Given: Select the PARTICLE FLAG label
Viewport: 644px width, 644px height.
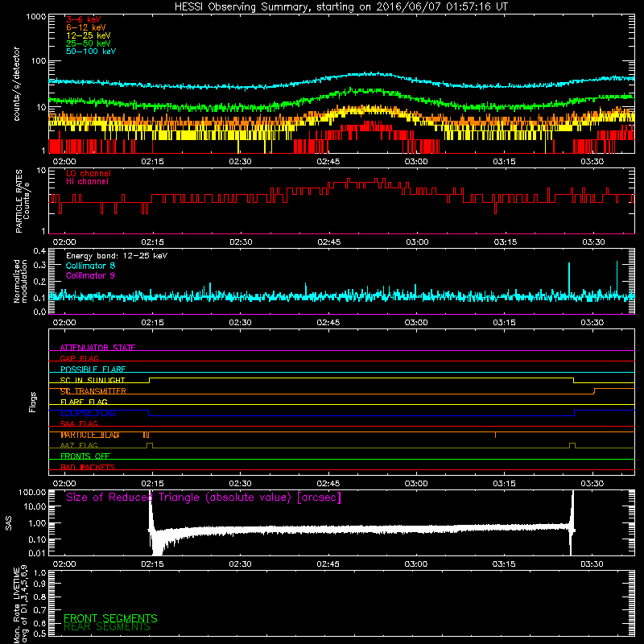Looking at the screenshot, I should point(90,435).
